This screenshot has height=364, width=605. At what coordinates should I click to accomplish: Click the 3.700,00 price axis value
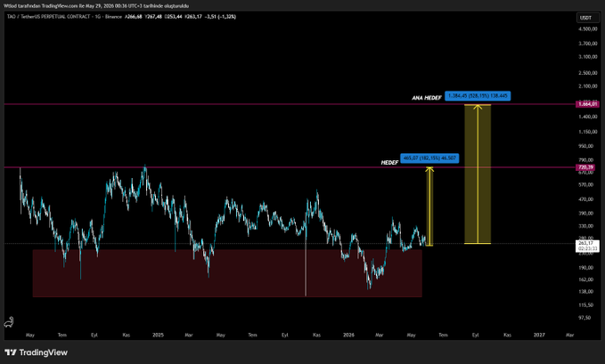point(588,44)
